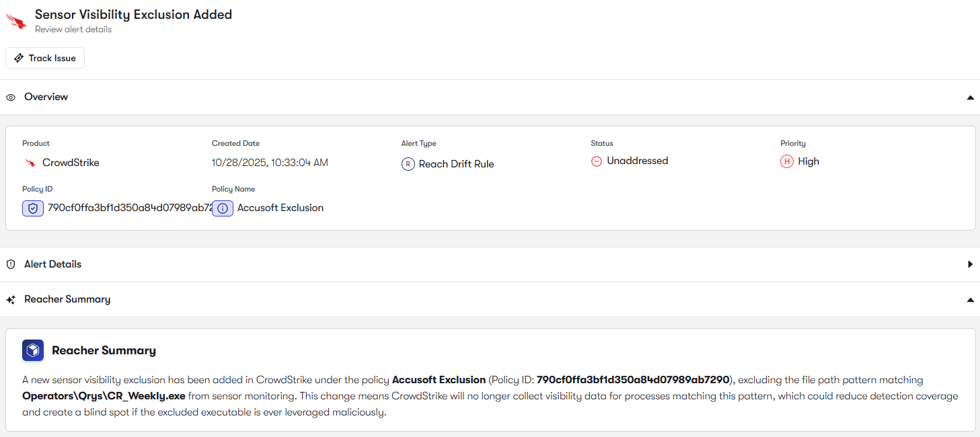This screenshot has width=980, height=437.
Task: Click the Overview eye icon
Action: pyautogui.click(x=11, y=97)
